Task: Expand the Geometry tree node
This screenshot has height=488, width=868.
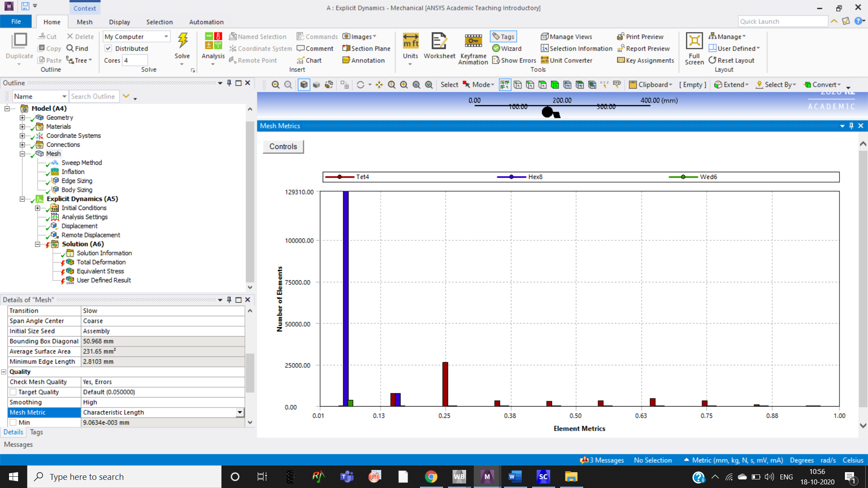Action: tap(22, 117)
